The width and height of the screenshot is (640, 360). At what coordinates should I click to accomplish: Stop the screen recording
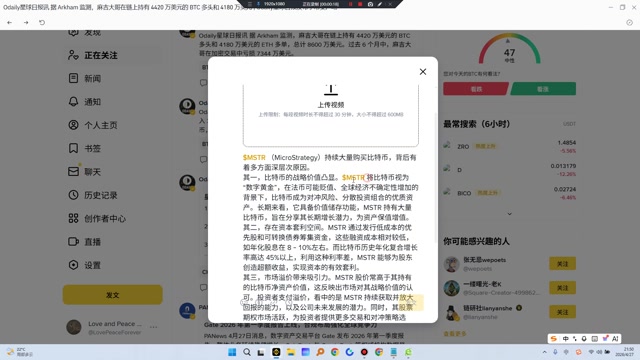(360, 4)
